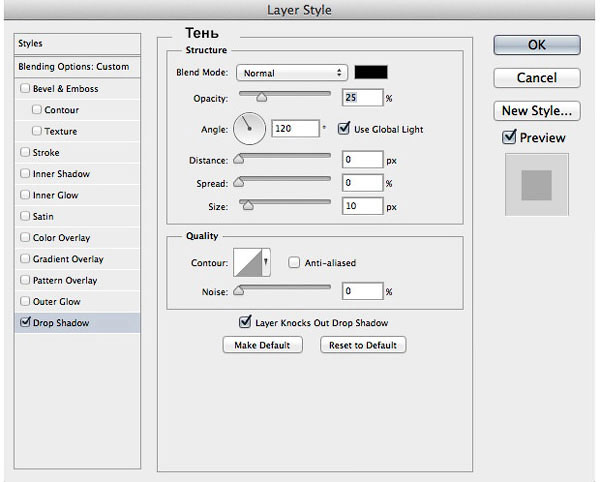Screen dimensions: 600x482
Task: Select the Gradient Overlay style label
Action: [x=68, y=259]
